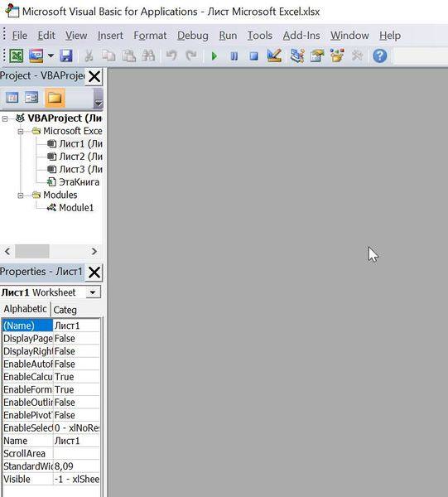Open VBA Help question mark icon

[x=379, y=56]
